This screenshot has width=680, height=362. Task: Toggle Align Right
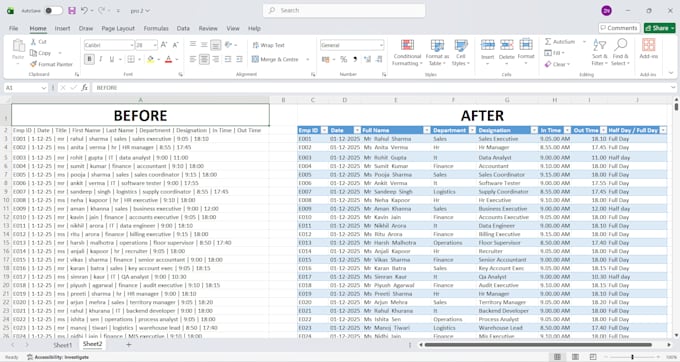216,59
